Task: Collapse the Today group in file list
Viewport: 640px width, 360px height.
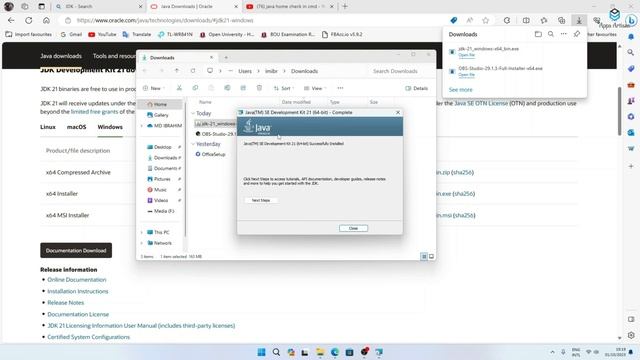Action: point(193,113)
